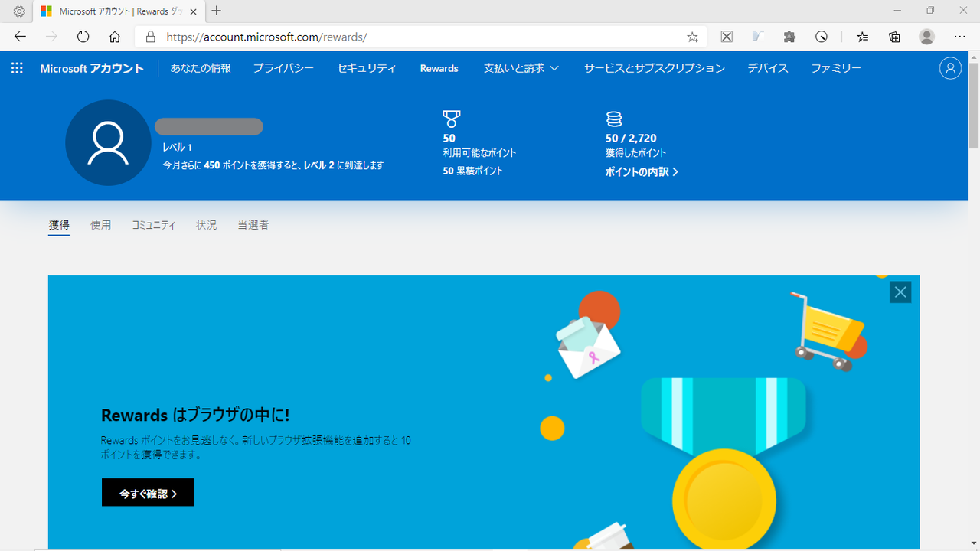Open the browser home page icon
980x551 pixels.
tap(115, 37)
